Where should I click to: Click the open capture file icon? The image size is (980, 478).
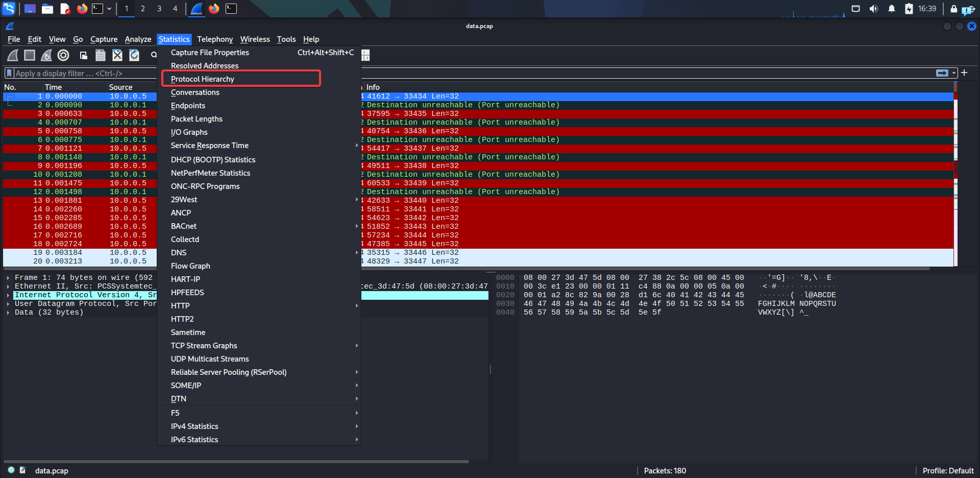coord(84,55)
